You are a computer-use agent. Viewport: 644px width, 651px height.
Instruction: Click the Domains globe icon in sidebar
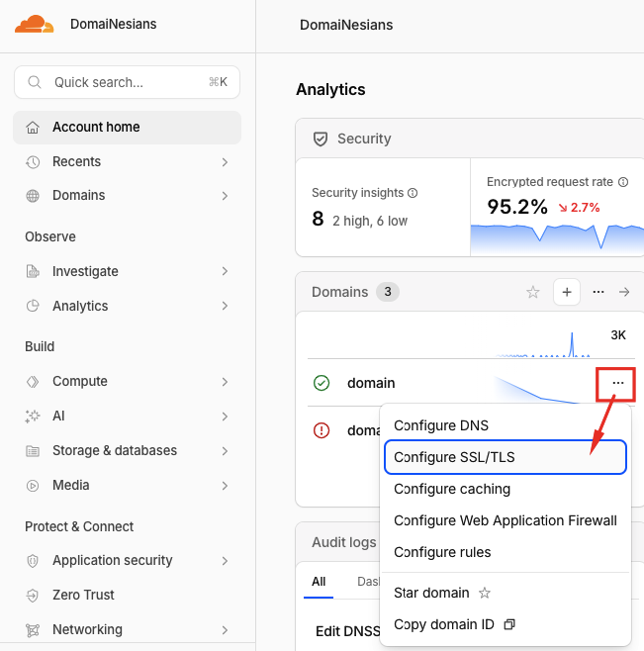pos(33,196)
